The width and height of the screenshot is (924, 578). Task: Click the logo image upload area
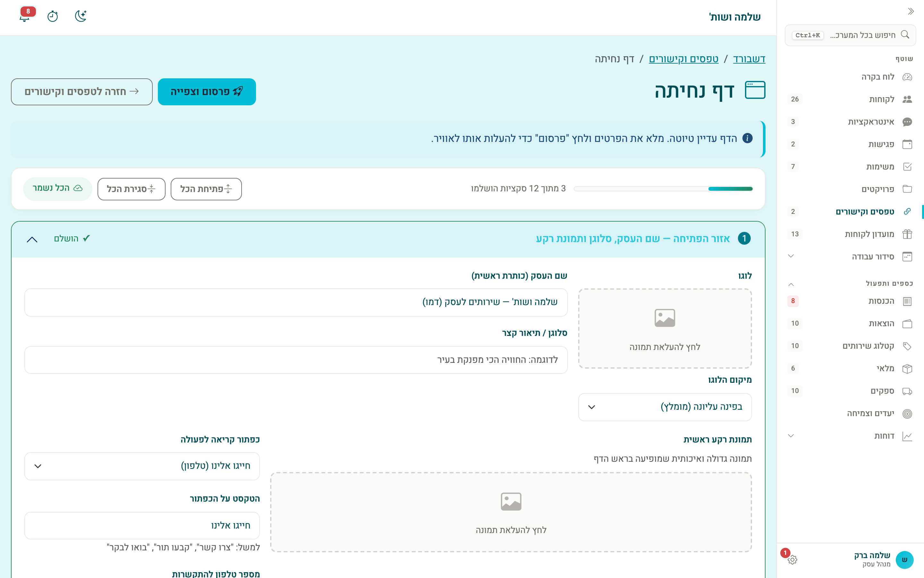click(x=665, y=328)
